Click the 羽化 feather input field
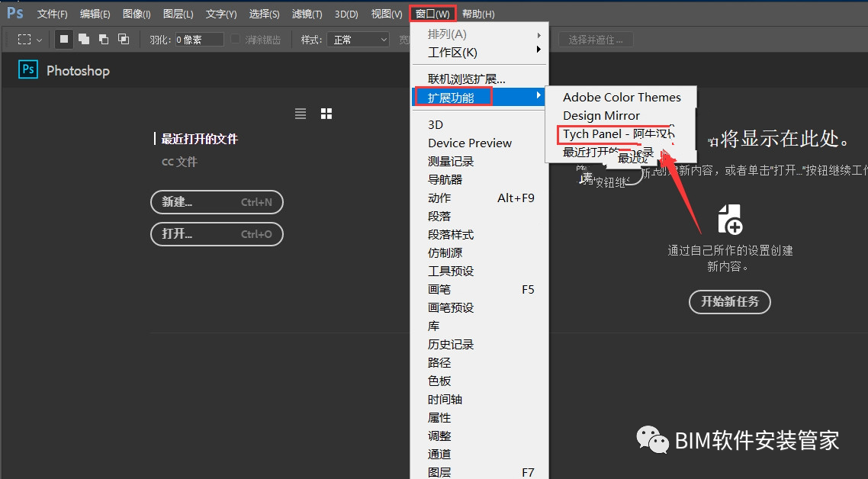The height and width of the screenshot is (479, 868). (199, 40)
